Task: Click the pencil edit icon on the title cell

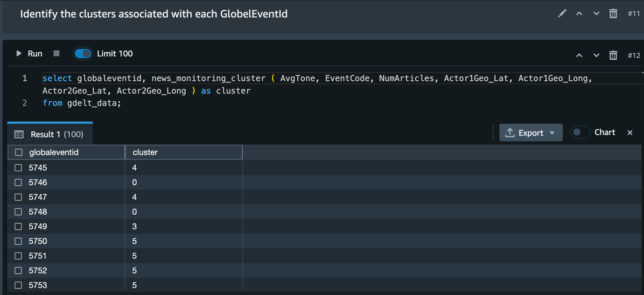Action: [562, 14]
